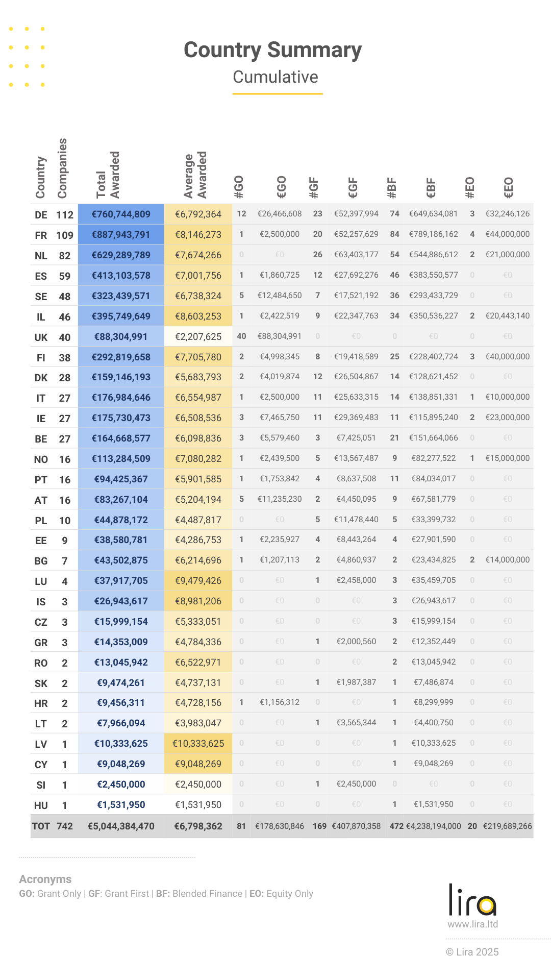Click the PT total €94,425,367

coord(121,479)
